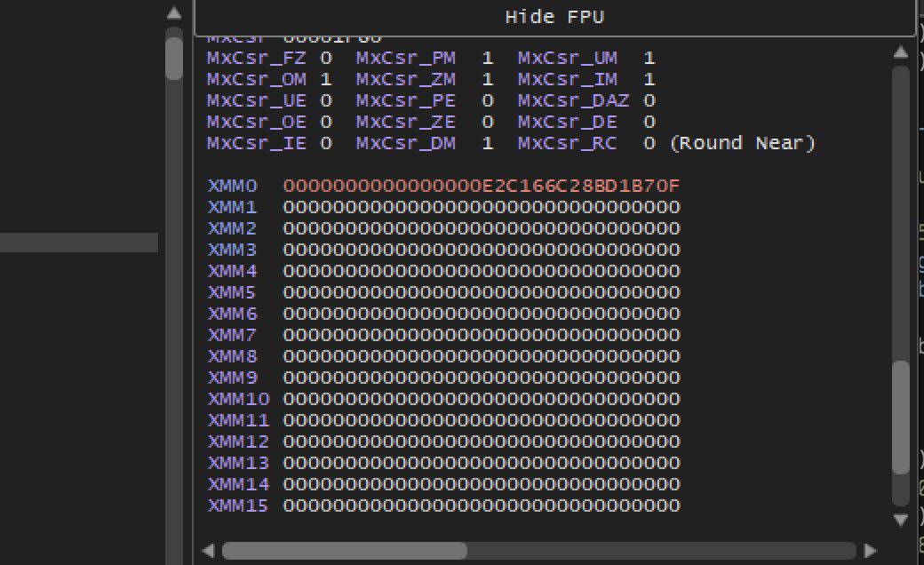924x565 pixels.
Task: Toggle the MxCsr_DE flag value
Action: pos(649,122)
